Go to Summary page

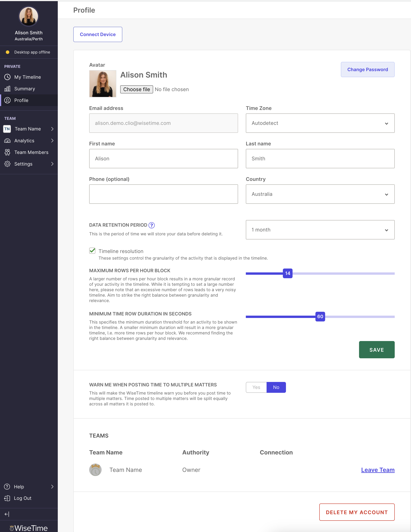point(29,89)
